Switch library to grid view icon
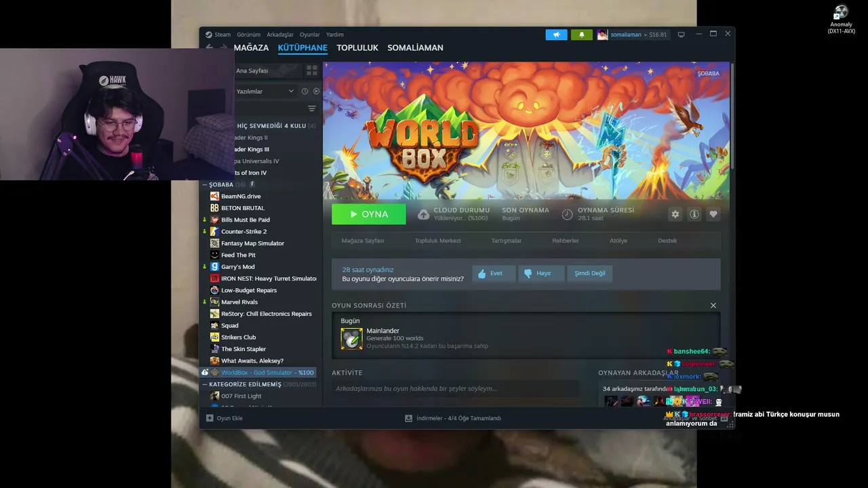The width and height of the screenshot is (868, 488). [x=312, y=70]
